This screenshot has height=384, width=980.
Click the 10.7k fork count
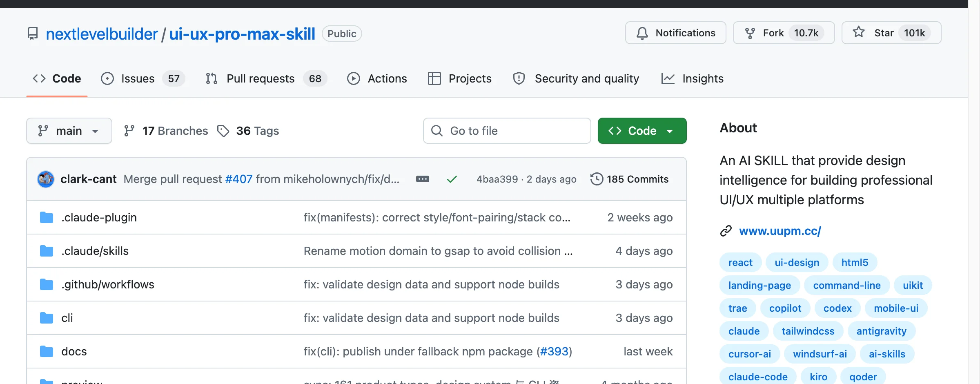(806, 33)
